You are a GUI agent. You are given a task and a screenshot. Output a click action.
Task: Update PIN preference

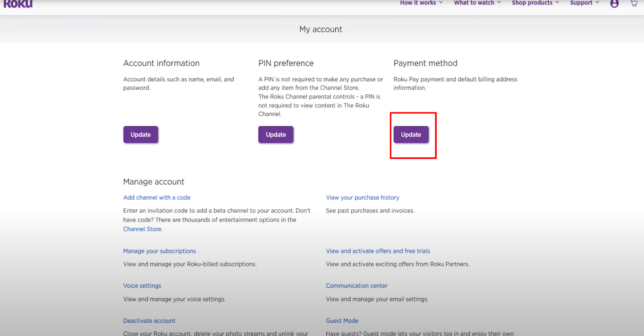[x=276, y=134]
